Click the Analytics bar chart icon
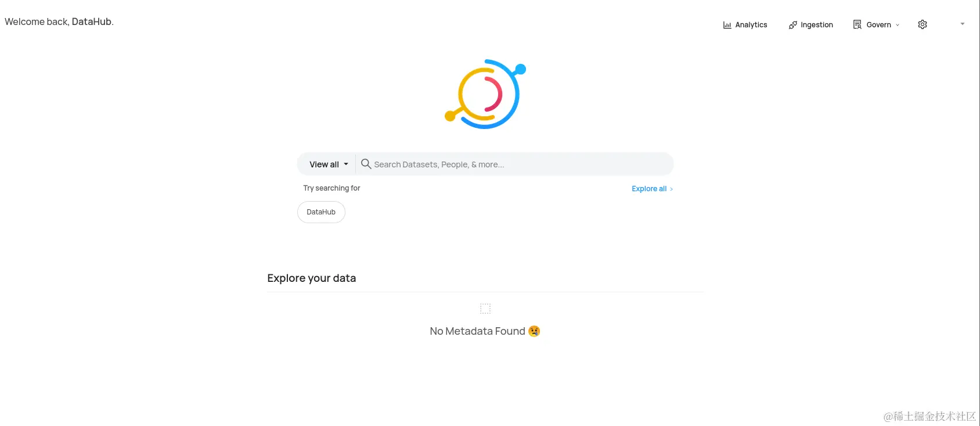Image resolution: width=980 pixels, height=426 pixels. pos(727,25)
